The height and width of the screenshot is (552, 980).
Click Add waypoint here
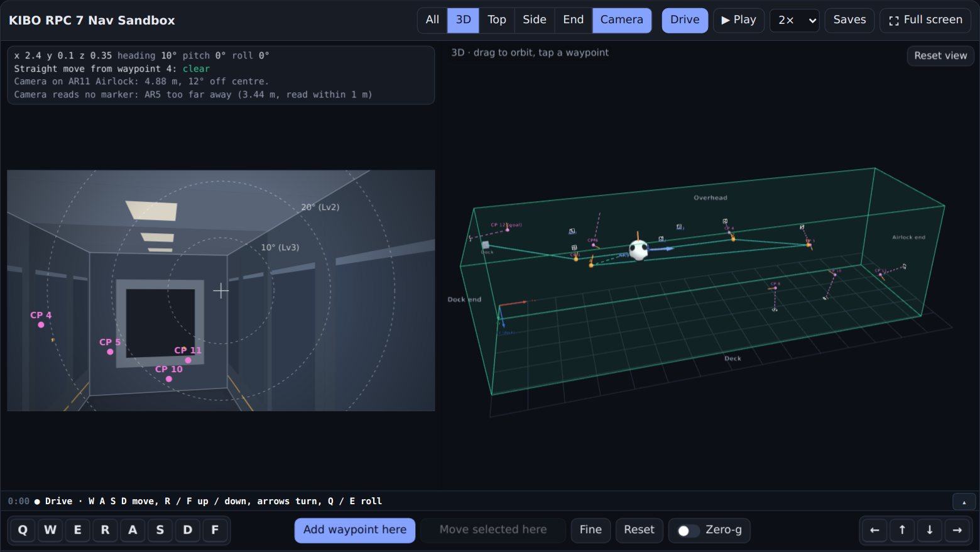coord(355,530)
